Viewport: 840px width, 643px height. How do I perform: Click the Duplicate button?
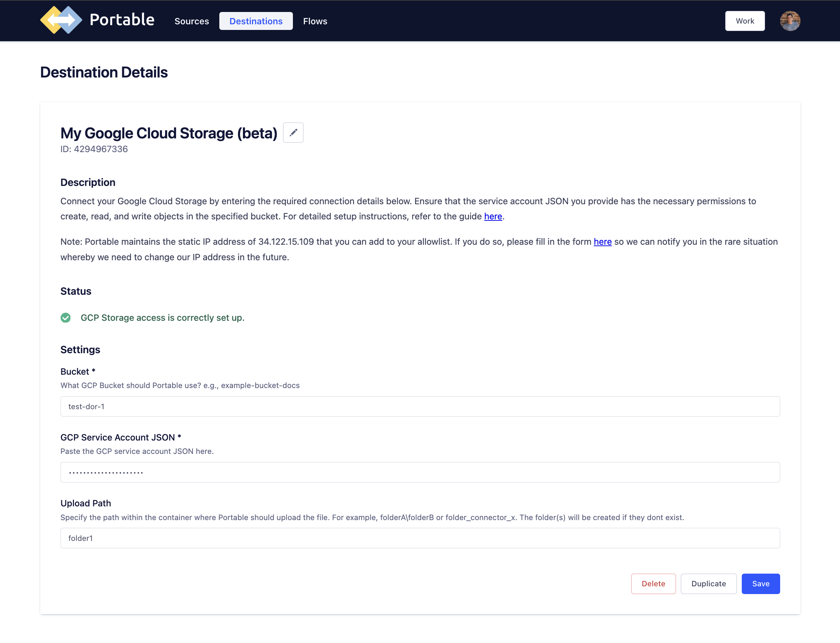coord(708,583)
